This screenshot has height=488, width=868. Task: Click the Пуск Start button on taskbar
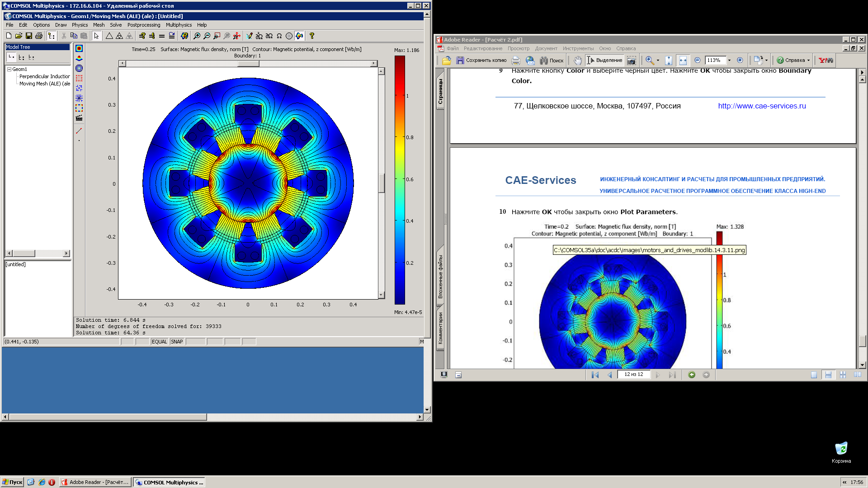point(12,482)
